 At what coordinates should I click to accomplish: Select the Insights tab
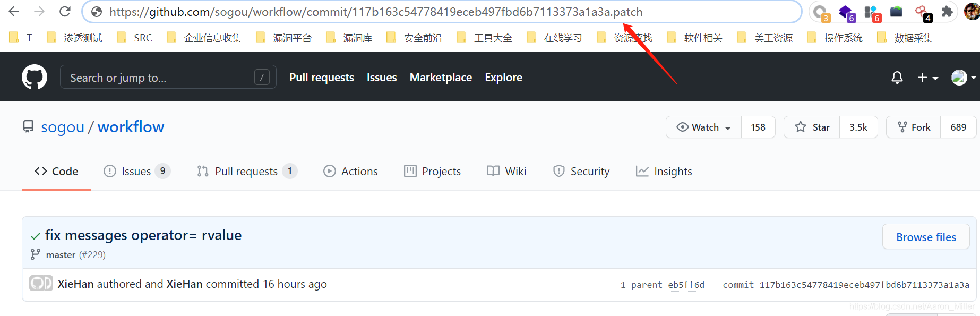pyautogui.click(x=664, y=171)
